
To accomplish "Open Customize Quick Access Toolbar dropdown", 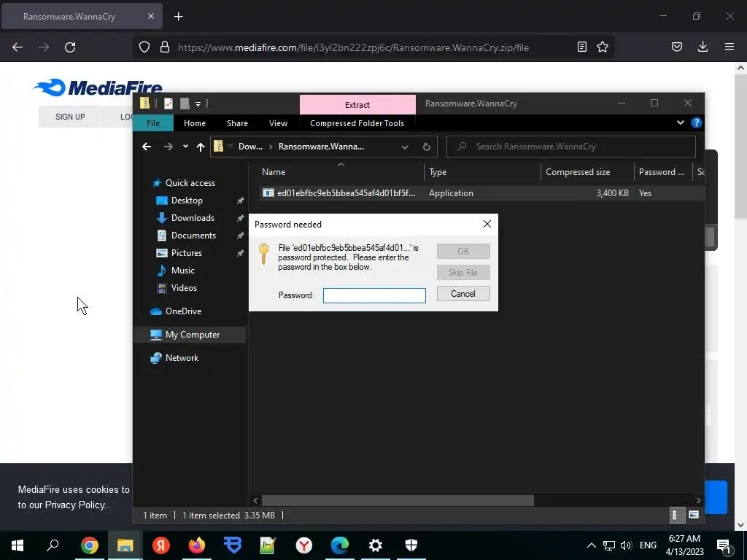I will [198, 104].
